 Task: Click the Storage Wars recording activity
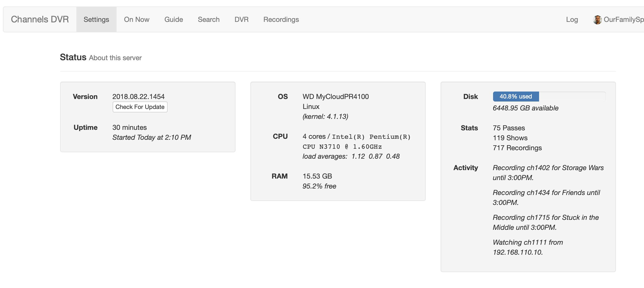(x=548, y=173)
